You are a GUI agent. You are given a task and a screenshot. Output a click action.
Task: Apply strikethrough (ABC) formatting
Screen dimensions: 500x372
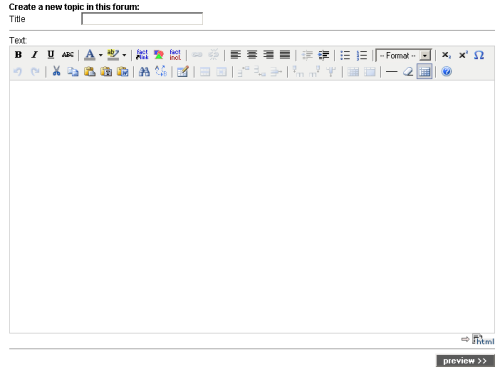pyautogui.click(x=67, y=55)
